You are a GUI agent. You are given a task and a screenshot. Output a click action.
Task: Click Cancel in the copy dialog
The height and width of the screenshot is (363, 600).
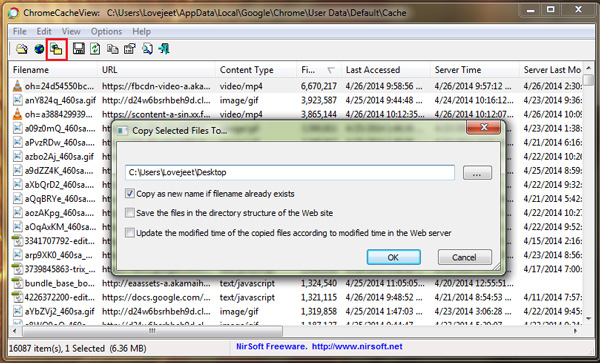click(x=465, y=257)
